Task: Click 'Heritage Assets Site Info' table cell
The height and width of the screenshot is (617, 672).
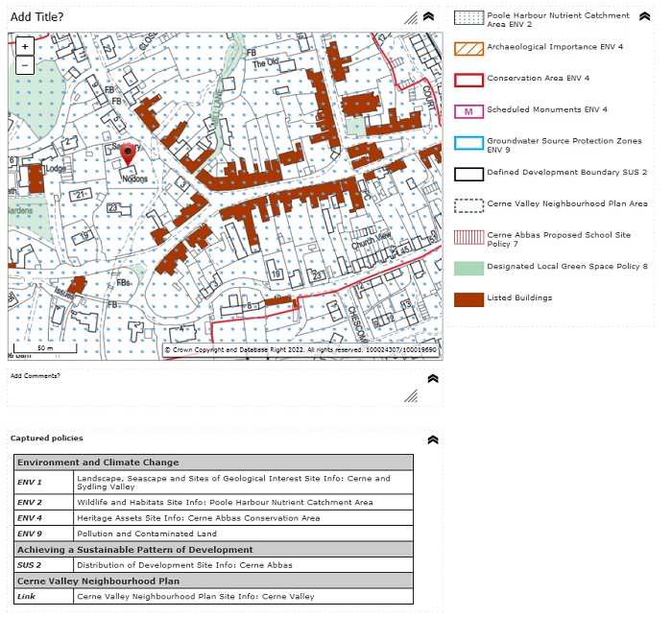Action: coord(244,518)
